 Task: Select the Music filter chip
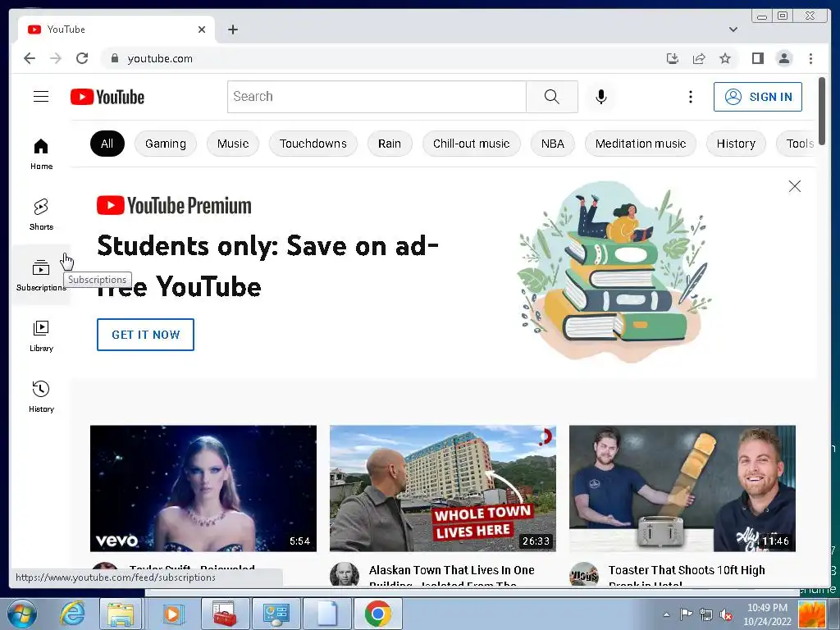232,144
